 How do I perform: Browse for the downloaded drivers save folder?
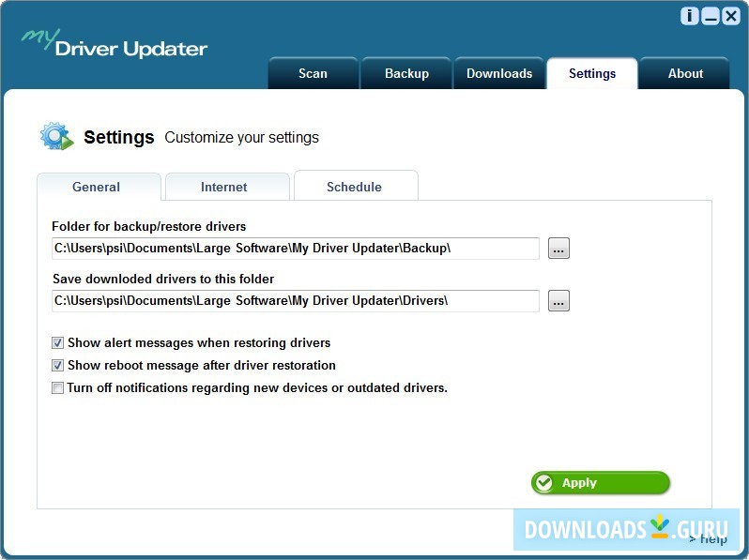[x=558, y=301]
